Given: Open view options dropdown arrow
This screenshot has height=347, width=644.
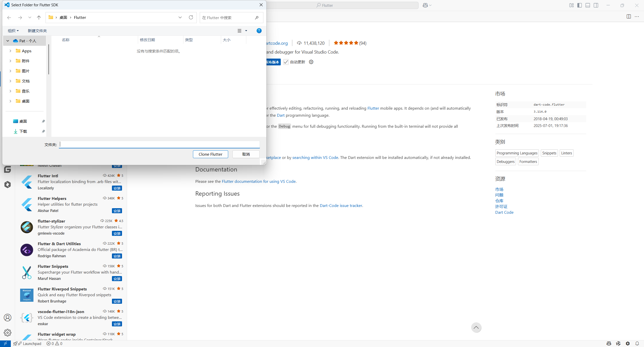Looking at the screenshot, I should [246, 31].
